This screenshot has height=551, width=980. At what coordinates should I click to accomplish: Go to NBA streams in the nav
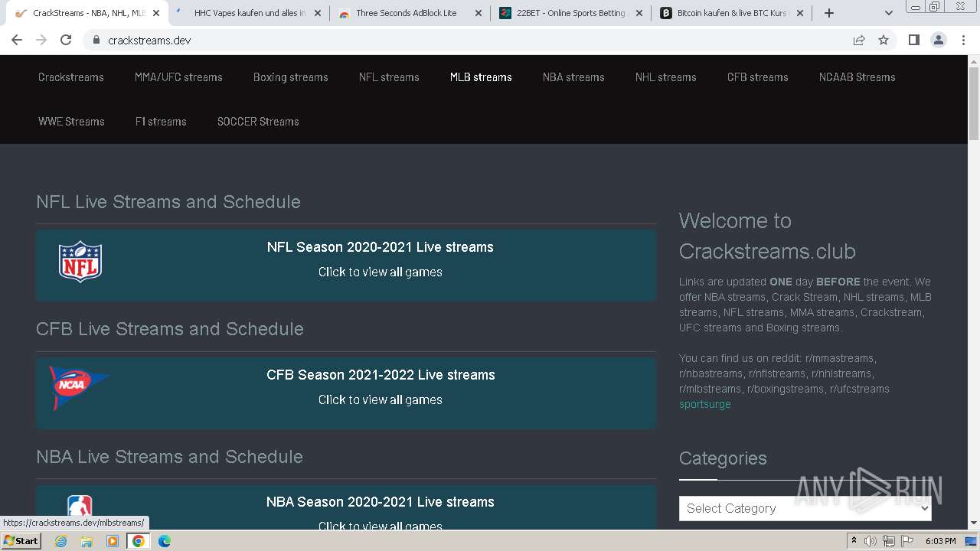573,77
